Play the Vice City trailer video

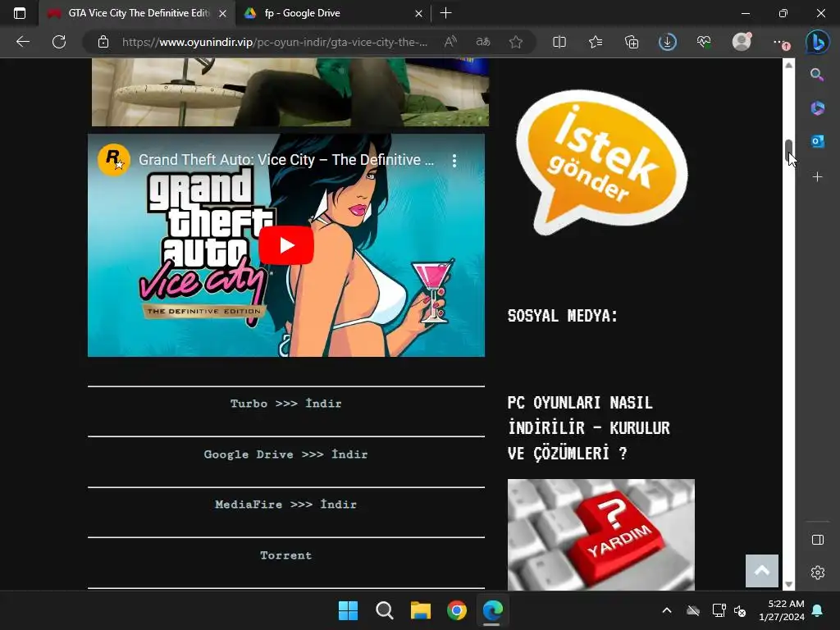click(286, 244)
